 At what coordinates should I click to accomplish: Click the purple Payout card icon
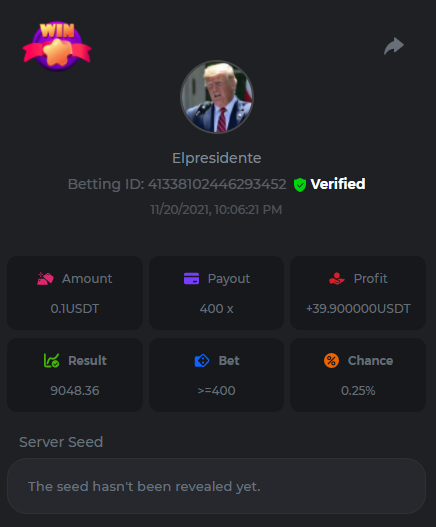191,279
